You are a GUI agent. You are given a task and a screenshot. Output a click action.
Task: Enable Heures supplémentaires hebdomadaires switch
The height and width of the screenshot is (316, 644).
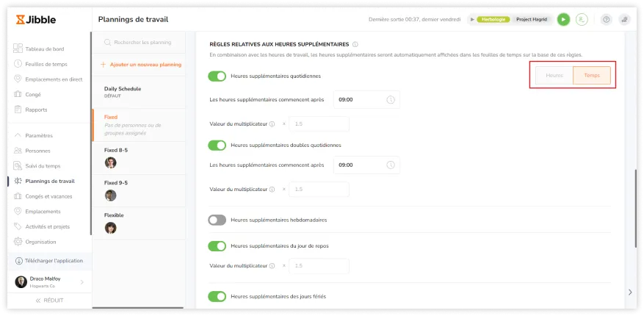pos(217,220)
